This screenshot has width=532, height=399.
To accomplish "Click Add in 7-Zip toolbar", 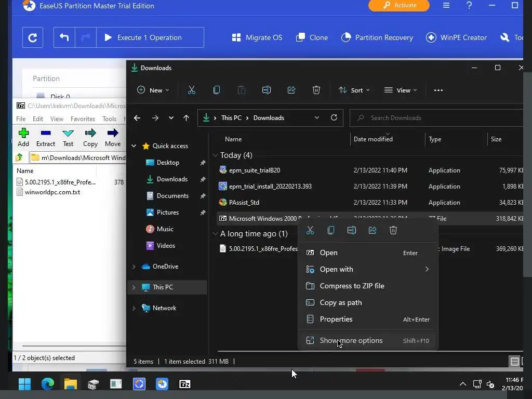I will point(23,137).
